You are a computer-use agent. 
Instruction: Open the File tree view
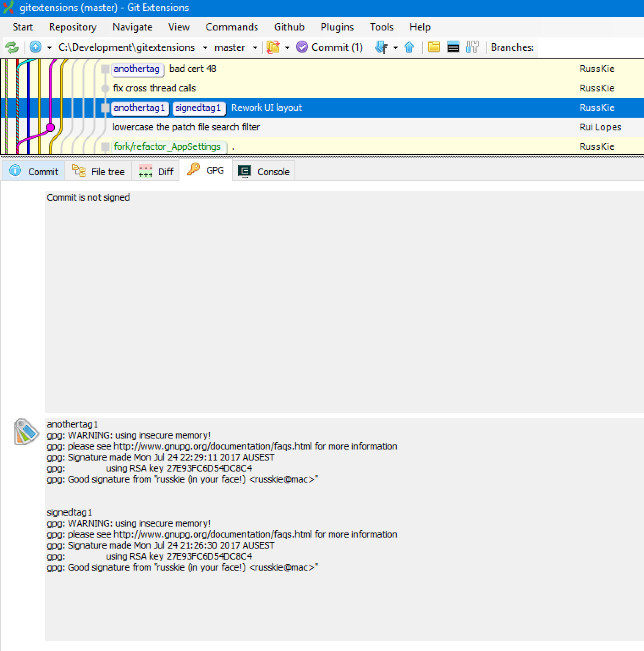pos(98,171)
